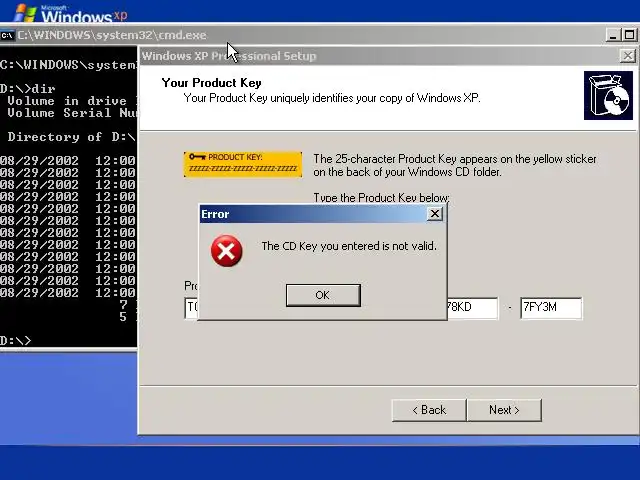640x480 pixels.
Task: Click the Windows XP logo
Action: pyautogui.click(x=70, y=13)
